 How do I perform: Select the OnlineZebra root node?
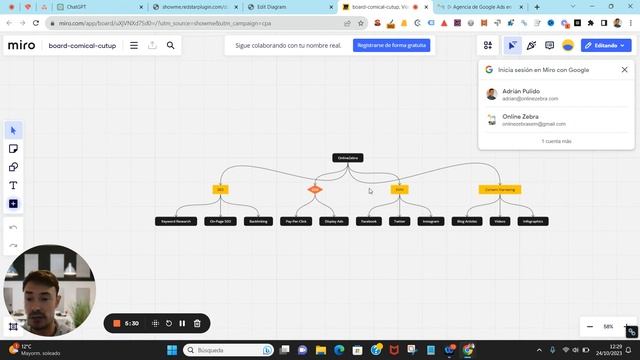[x=348, y=158]
